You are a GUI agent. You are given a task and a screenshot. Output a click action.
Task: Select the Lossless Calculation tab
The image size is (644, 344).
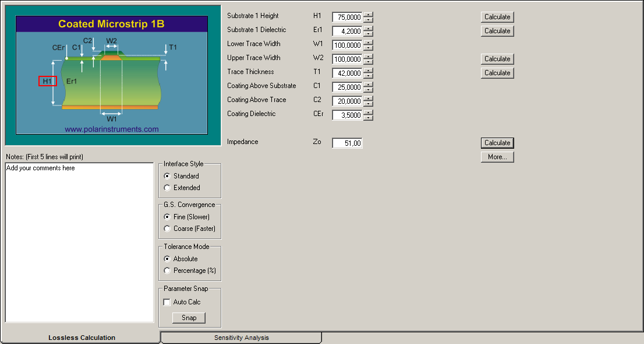82,338
